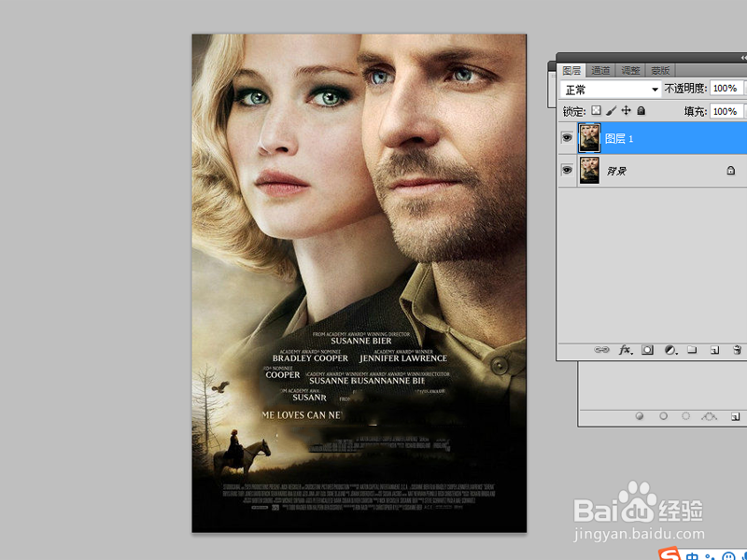Viewport: 747px width, 560px height.
Task: Create new fill or adjustment layer
Action: point(670,350)
